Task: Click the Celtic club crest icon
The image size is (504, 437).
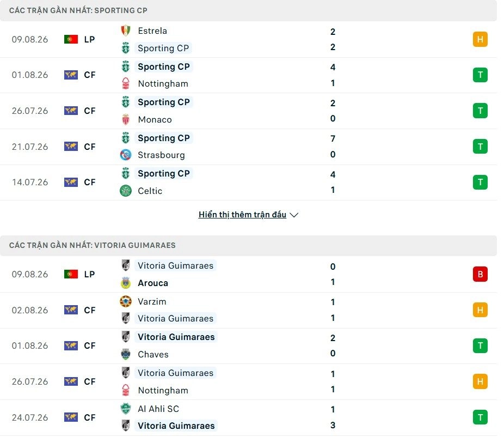Action: click(x=126, y=191)
